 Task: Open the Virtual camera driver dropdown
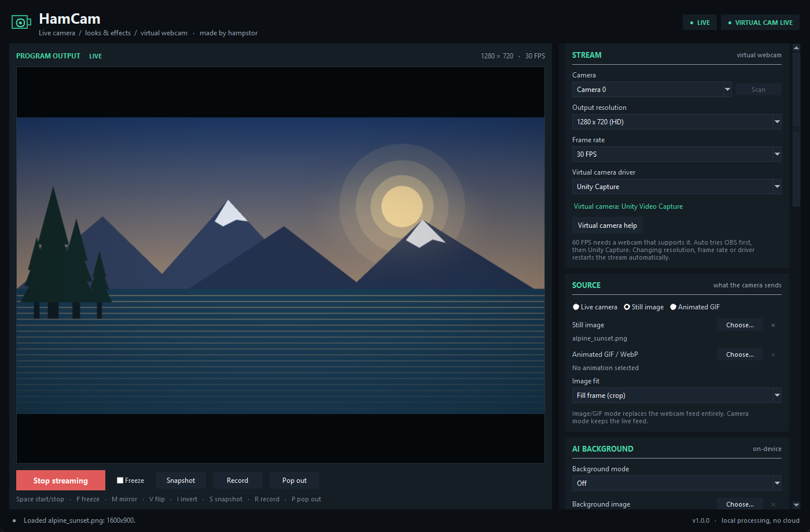(x=677, y=187)
